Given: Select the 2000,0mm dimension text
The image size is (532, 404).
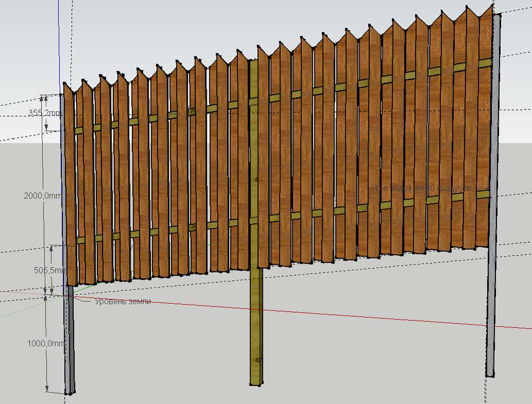Looking at the screenshot, I should click(x=41, y=196).
